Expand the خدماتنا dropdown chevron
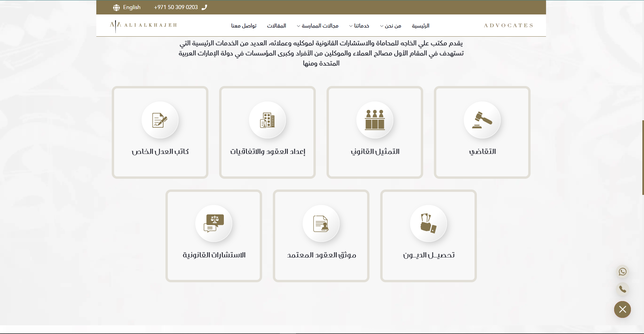Viewport: 644px width, 334px height. (351, 26)
